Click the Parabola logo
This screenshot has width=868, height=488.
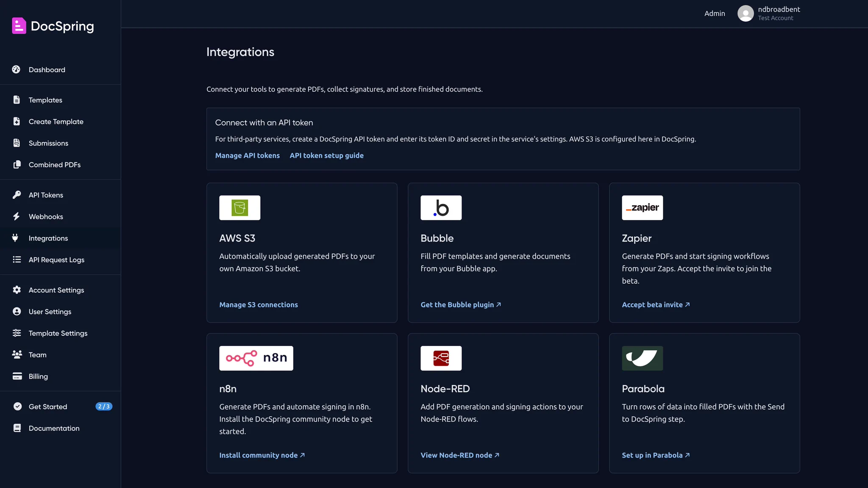pyautogui.click(x=643, y=358)
